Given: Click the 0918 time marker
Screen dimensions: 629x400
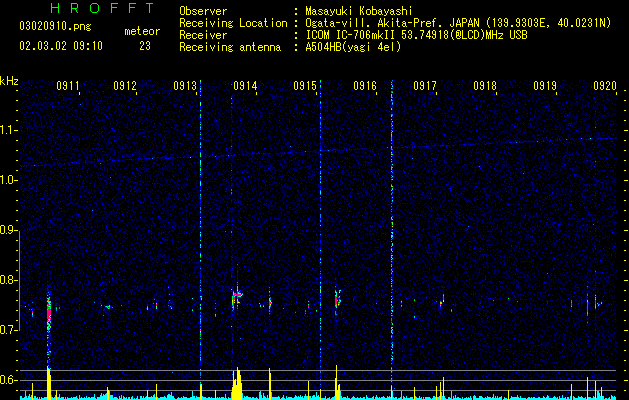Looking at the screenshot, I should (x=485, y=86).
